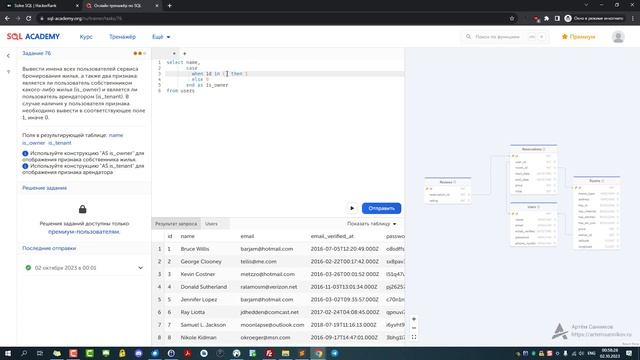Open the SQL Academy logo home link

pos(33,37)
